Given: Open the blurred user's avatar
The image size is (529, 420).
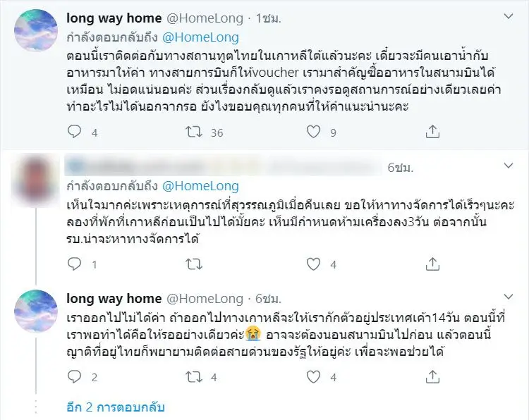Looking at the screenshot, I should coord(36,178).
